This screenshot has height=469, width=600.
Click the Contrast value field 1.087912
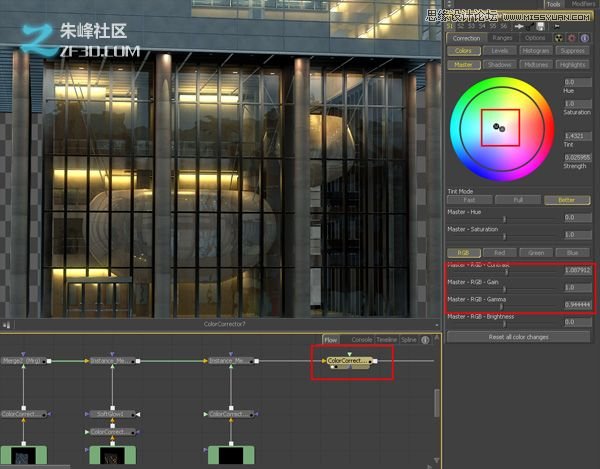tap(578, 270)
